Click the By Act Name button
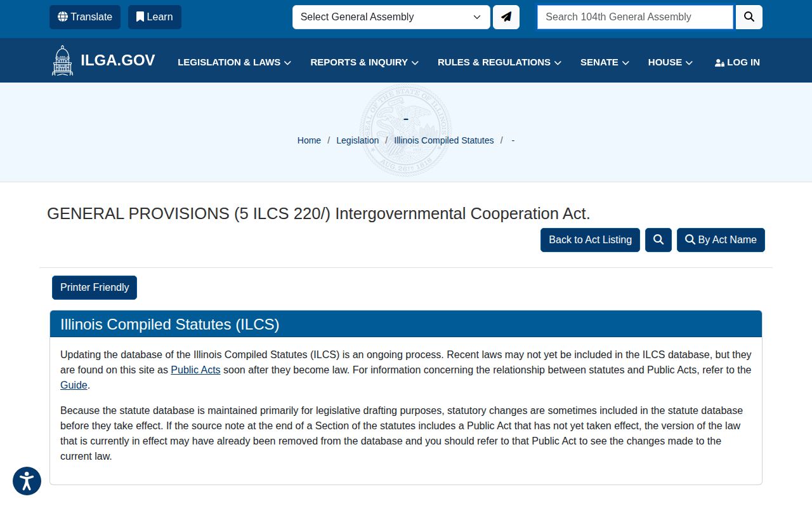Screen dimensions: 812x508 click(721, 240)
